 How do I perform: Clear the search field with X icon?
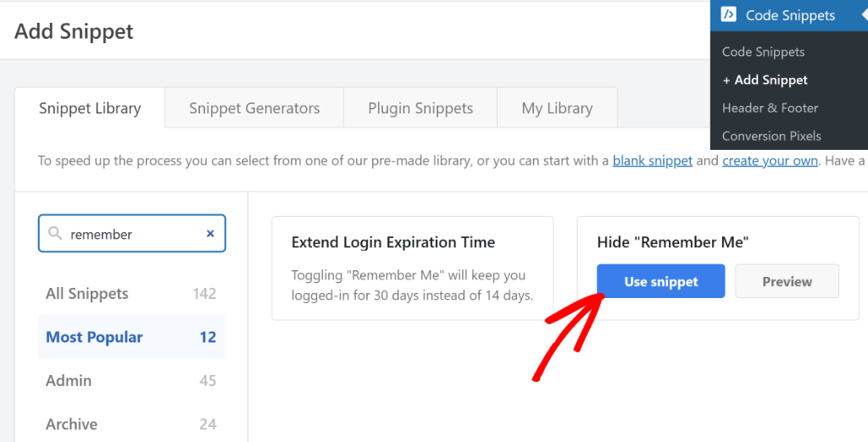210,234
